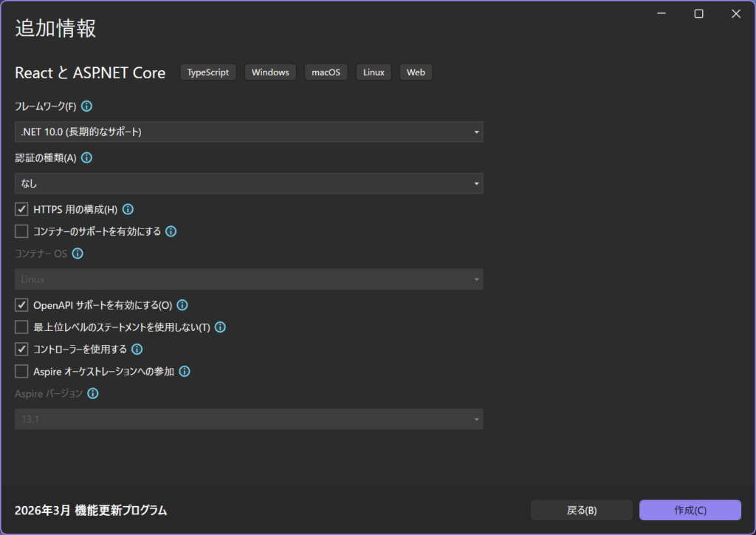Uncheck OpenAPI サポートを有効にする checkbox
This screenshot has width=756, height=535.
tap(21, 305)
